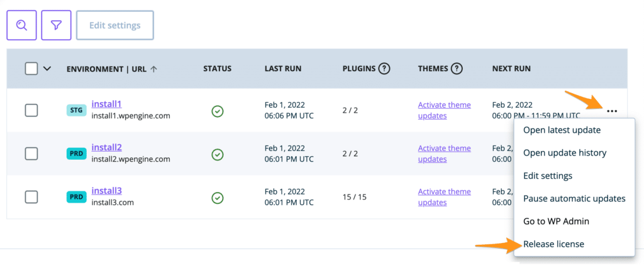Image resolution: width=644 pixels, height=265 pixels.
Task: Click the green success status icon for install1
Action: tap(217, 111)
